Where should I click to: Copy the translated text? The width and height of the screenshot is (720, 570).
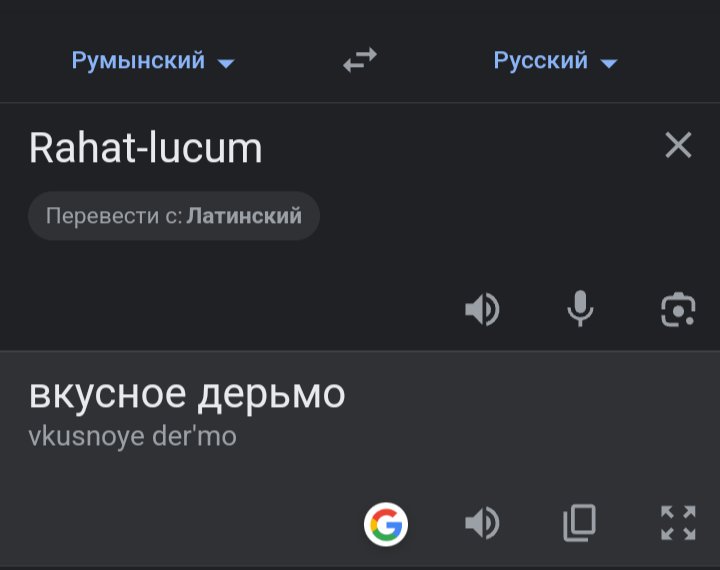click(x=580, y=523)
